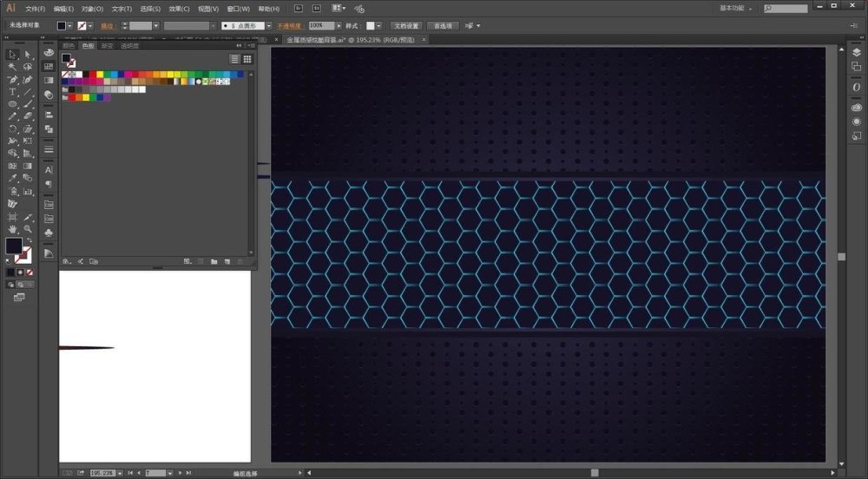This screenshot has width=868, height=479.
Task: Expand the 5 点圆形 brush dropdown
Action: (x=268, y=26)
